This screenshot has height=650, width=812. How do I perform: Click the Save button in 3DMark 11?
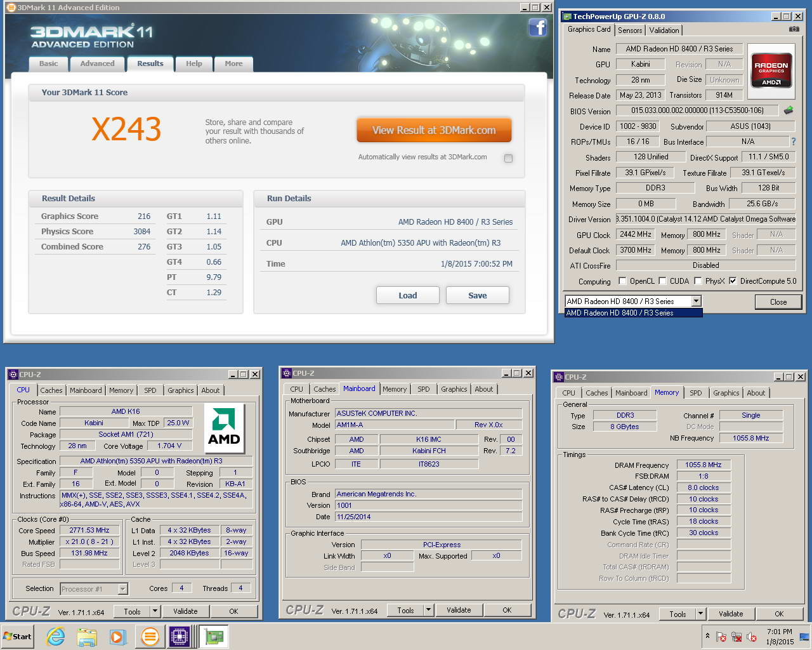[477, 295]
